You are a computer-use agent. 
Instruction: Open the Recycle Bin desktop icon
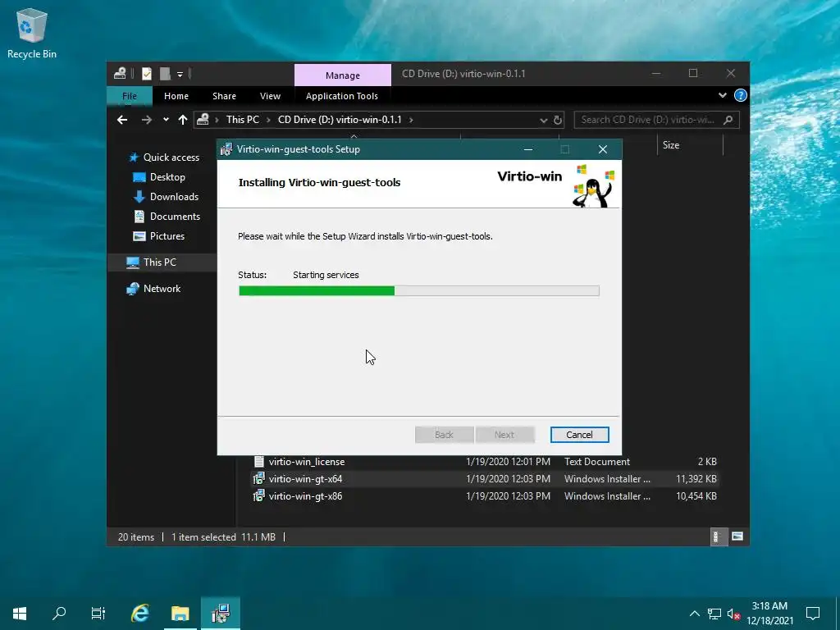coord(32,33)
